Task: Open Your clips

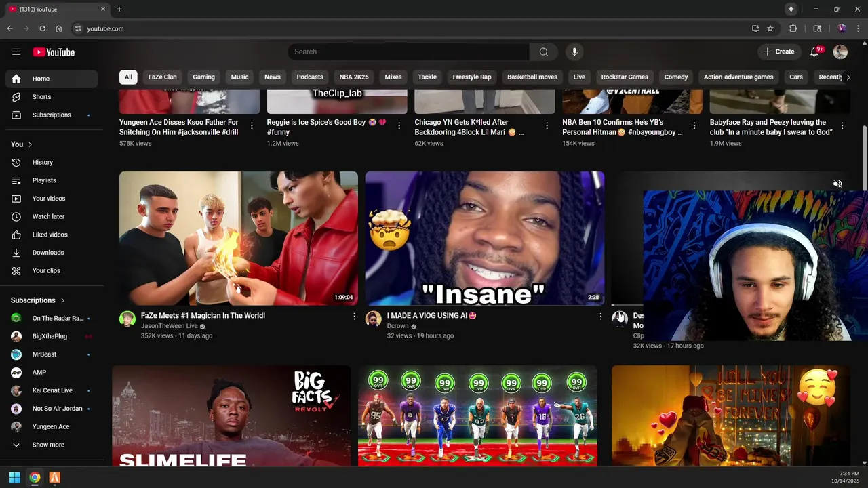Action: pos(52,271)
